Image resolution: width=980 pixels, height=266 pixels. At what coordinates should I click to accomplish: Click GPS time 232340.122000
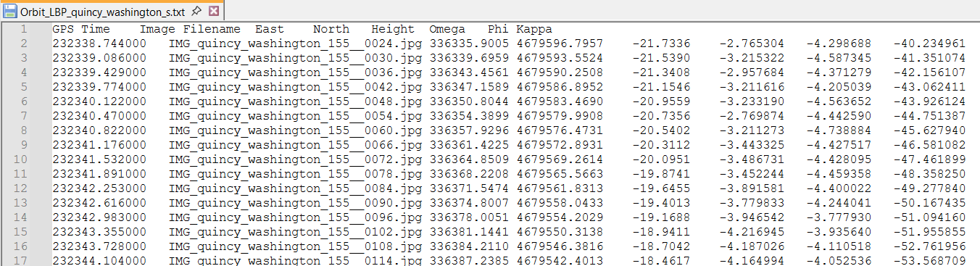[x=99, y=101]
